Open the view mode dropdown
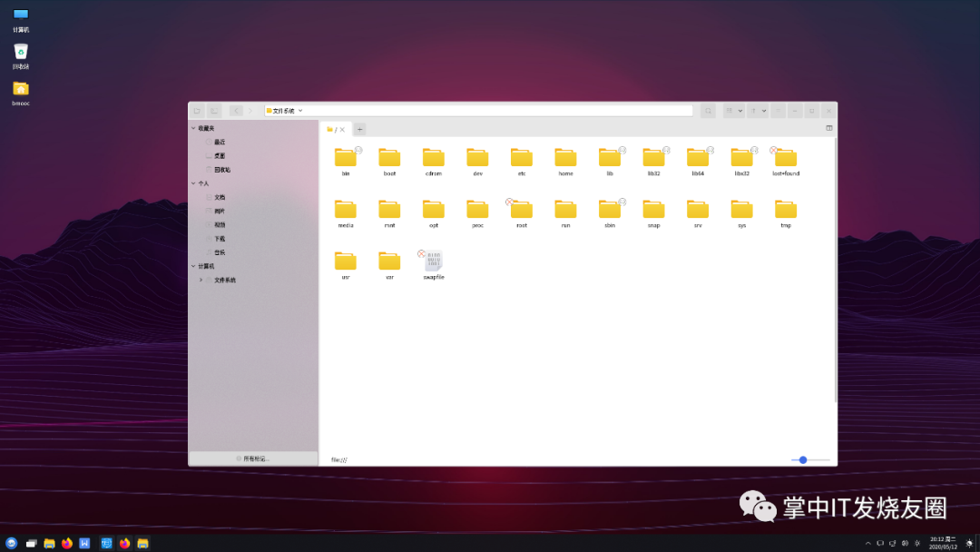 [x=734, y=111]
